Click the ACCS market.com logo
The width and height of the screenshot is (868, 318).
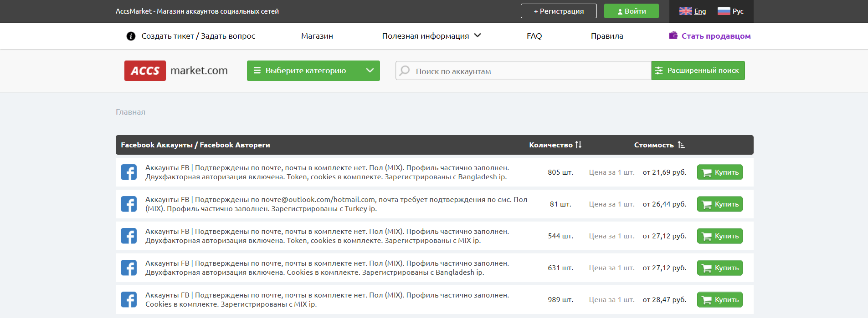[176, 71]
